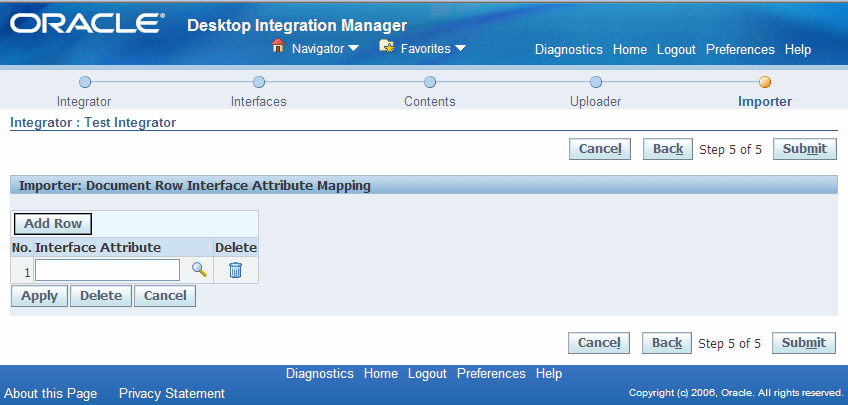Click the bottom Submit button
The width and height of the screenshot is (848, 405).
coord(804,343)
